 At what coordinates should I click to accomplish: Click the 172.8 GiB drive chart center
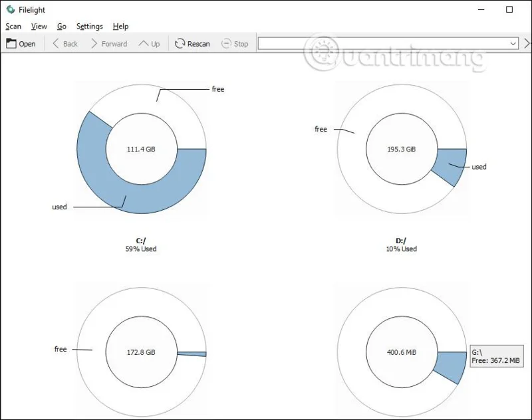point(141,352)
